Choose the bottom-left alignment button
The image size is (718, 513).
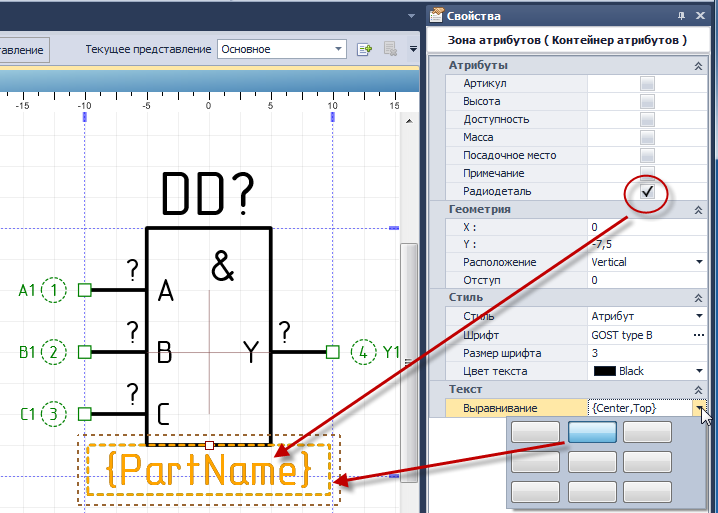click(x=535, y=492)
